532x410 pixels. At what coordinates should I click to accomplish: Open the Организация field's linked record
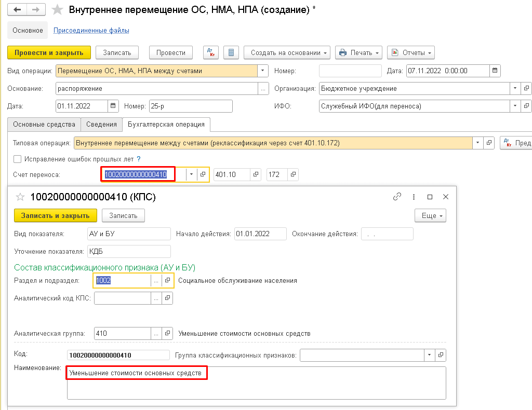(x=526, y=88)
